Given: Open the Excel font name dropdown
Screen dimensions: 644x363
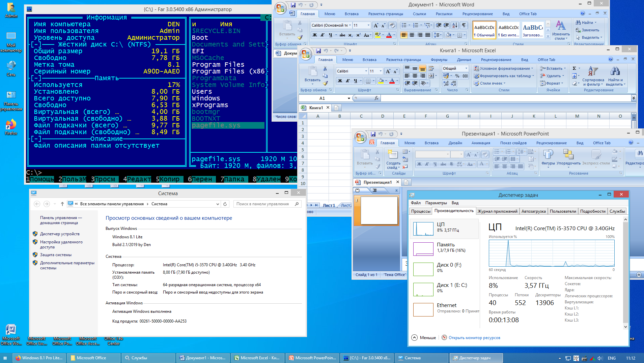Looking at the screenshot, I should coord(366,71).
